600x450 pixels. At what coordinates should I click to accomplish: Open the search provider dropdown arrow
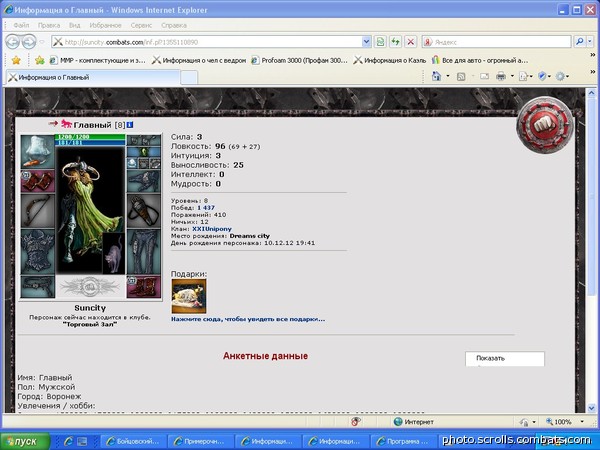tap(590, 41)
